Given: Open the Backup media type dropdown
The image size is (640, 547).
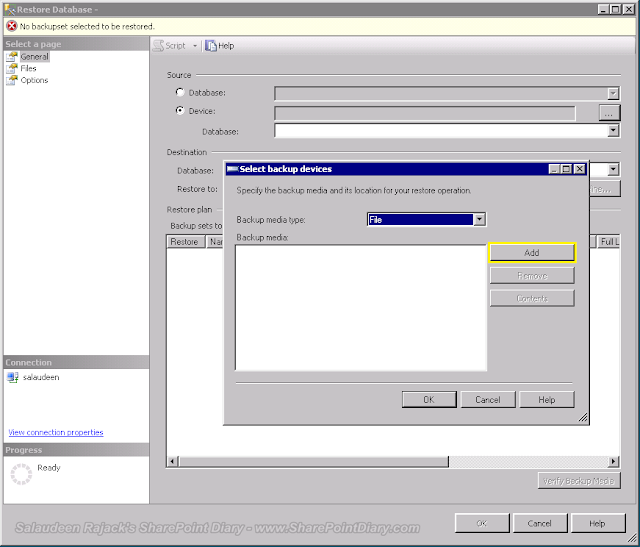Looking at the screenshot, I should [480, 220].
